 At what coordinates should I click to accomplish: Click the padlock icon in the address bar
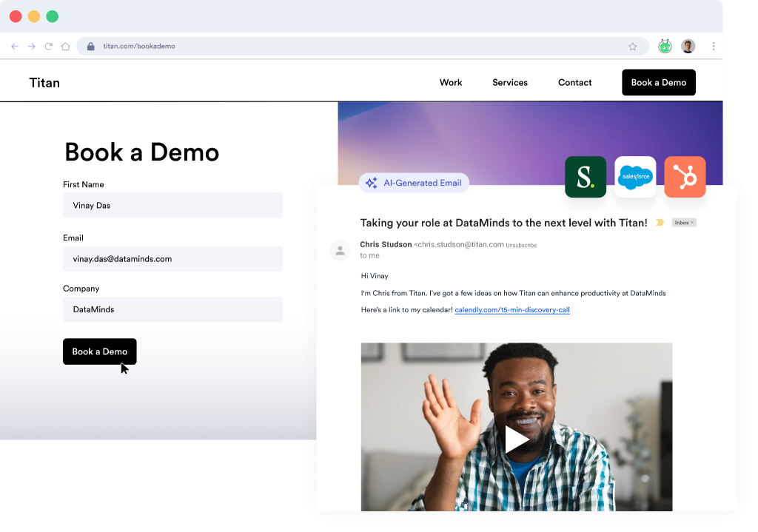[90, 44]
